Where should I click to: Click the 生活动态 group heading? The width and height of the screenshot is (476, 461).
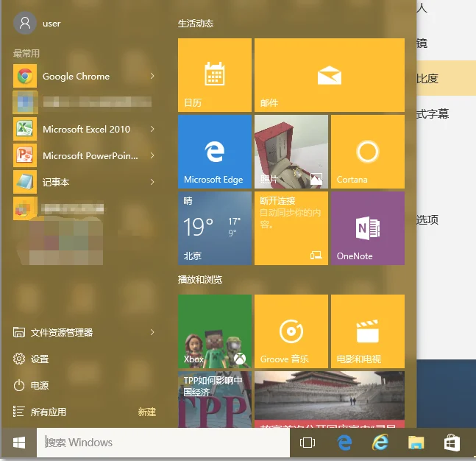pos(196,24)
